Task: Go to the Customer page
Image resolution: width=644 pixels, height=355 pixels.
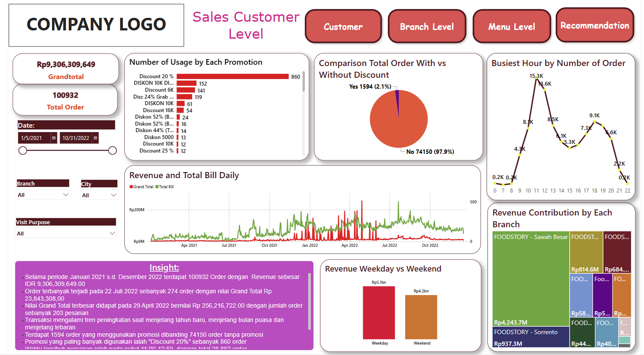Action: (343, 27)
